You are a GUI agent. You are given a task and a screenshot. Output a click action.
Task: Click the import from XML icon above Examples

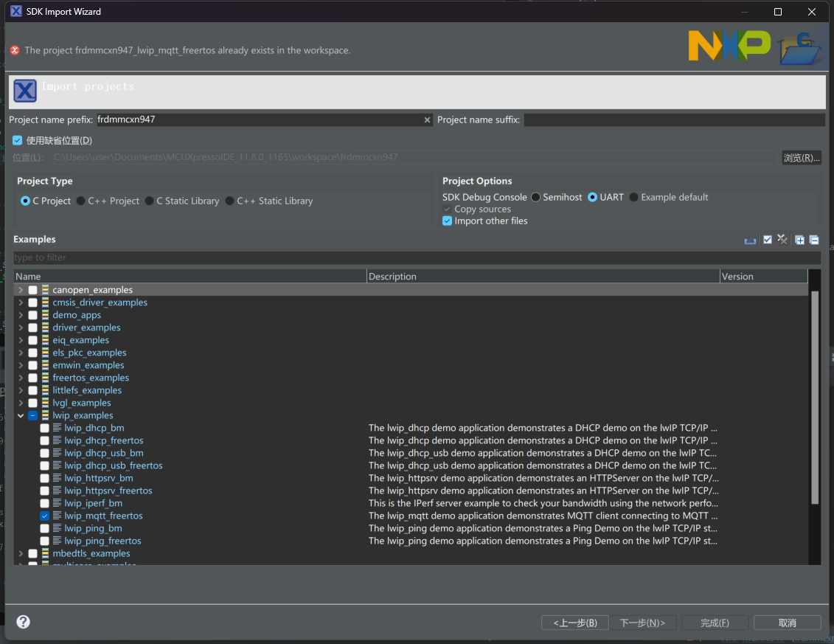(x=750, y=240)
